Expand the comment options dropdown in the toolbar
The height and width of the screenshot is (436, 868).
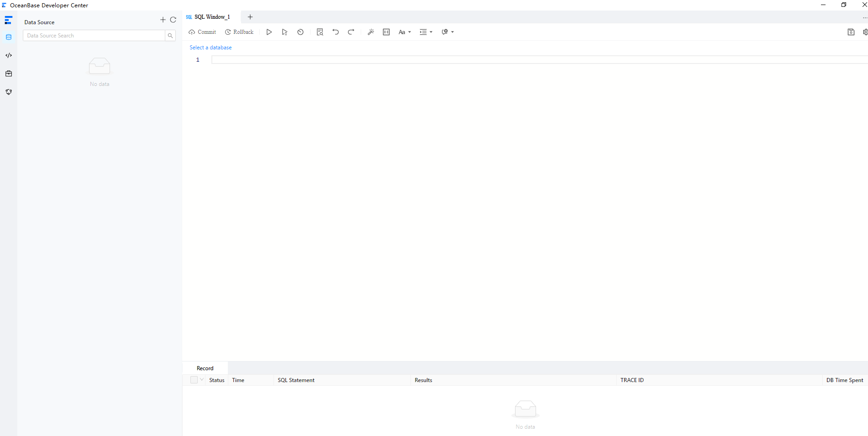click(447, 32)
